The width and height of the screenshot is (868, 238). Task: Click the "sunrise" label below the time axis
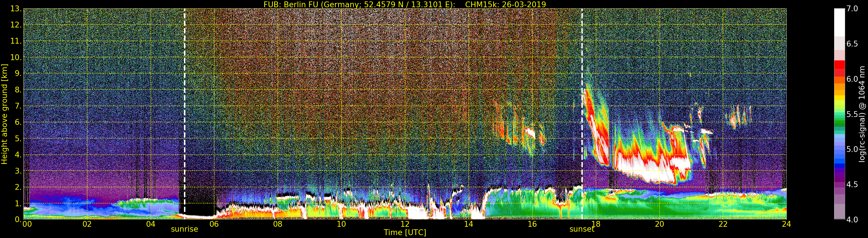(184, 229)
